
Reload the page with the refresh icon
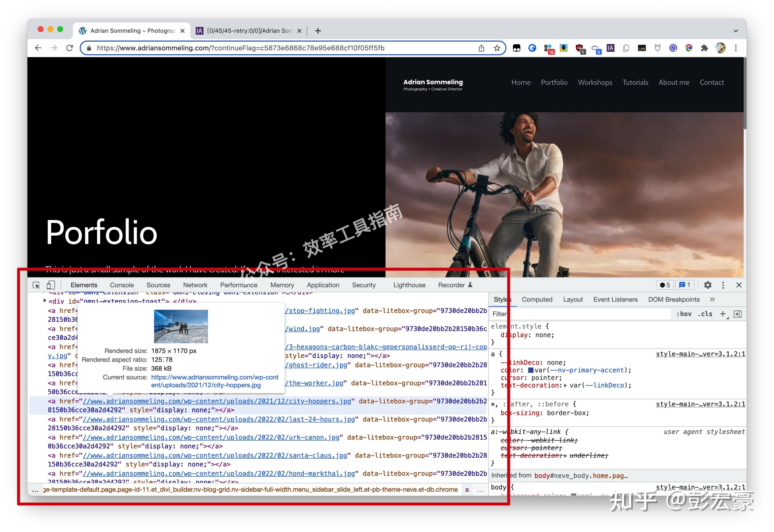point(70,48)
